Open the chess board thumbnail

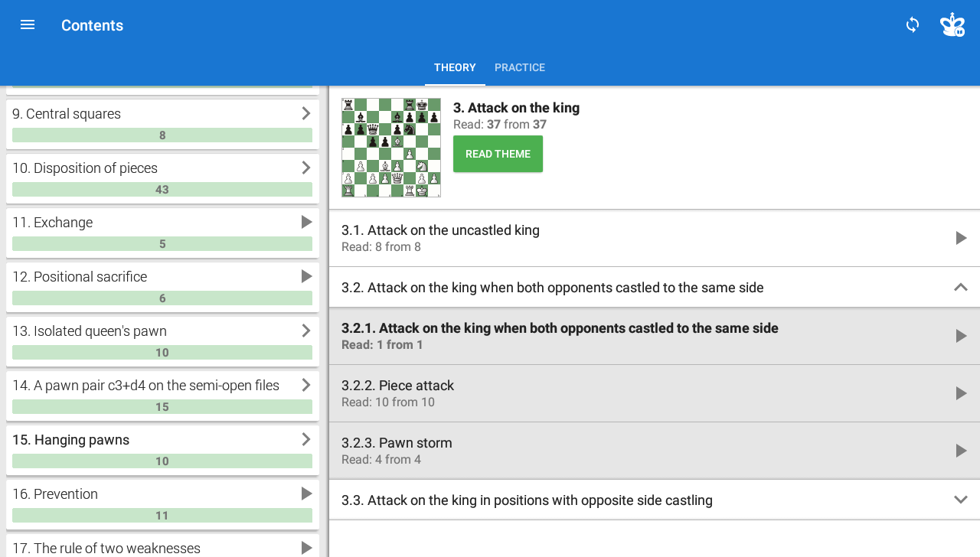(x=391, y=148)
